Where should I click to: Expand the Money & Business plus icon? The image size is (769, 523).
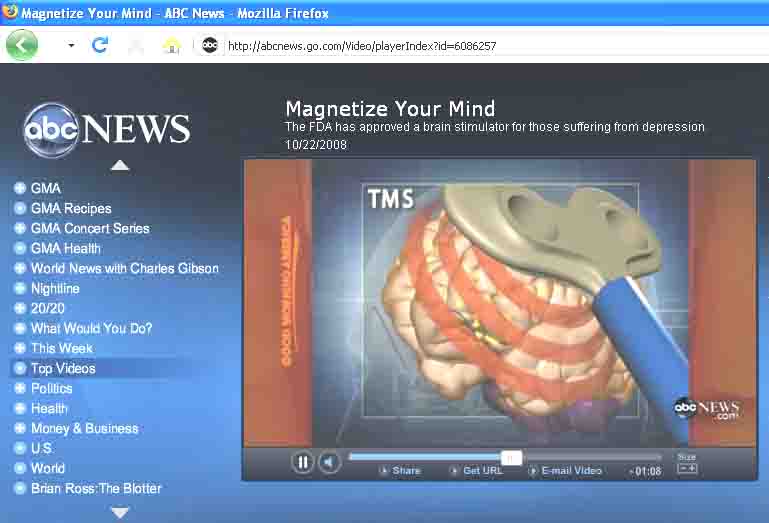pyautogui.click(x=20, y=428)
